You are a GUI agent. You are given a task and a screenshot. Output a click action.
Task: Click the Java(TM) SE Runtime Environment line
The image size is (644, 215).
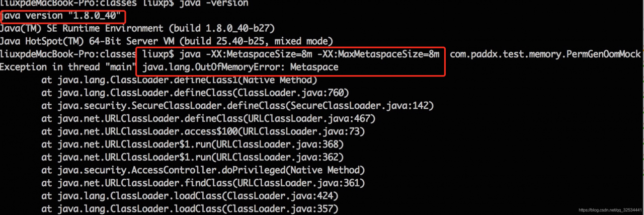tap(137, 29)
